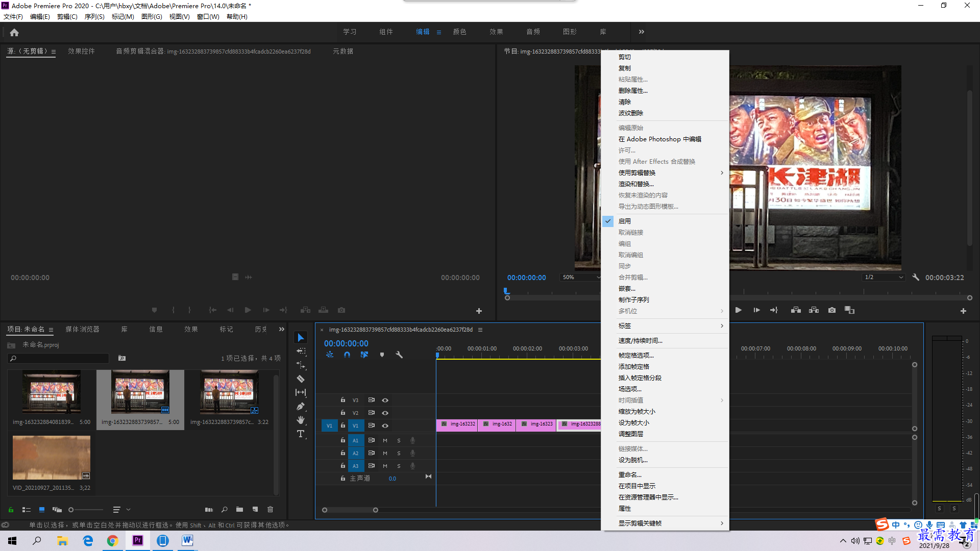Switch to 效果控件 panel tab
The width and height of the screenshot is (980, 551).
[x=82, y=52]
